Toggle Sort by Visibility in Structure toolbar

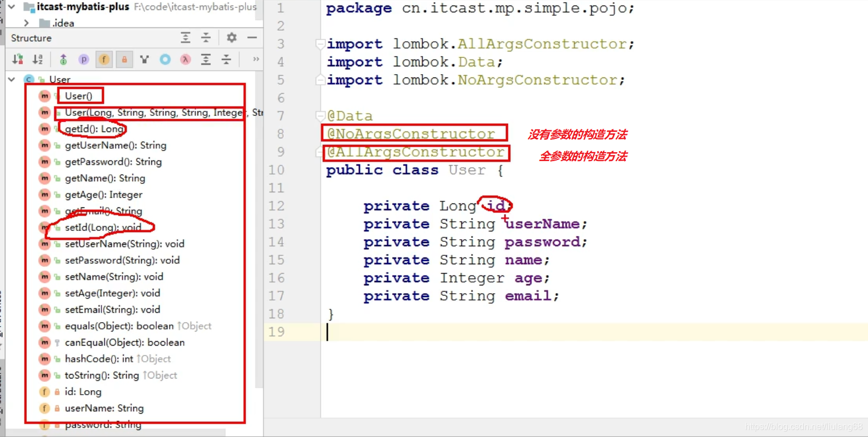[17, 59]
